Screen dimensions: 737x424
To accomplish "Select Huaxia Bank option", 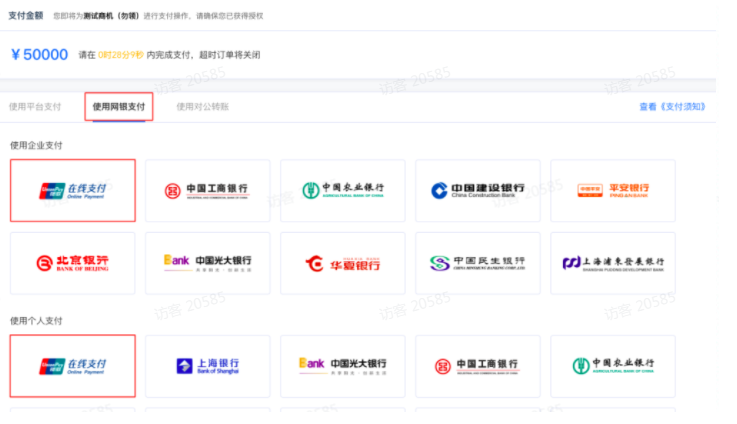I will (x=343, y=263).
